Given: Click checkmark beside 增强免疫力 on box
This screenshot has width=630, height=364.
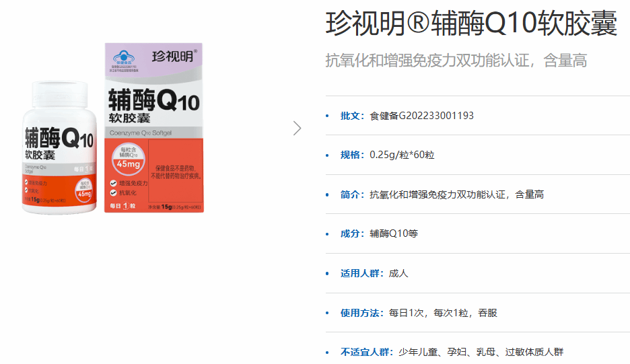Looking at the screenshot, I should 113,183.
